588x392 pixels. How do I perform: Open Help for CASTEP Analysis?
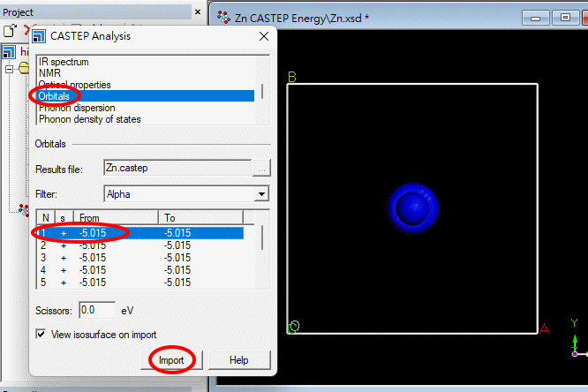(x=238, y=360)
